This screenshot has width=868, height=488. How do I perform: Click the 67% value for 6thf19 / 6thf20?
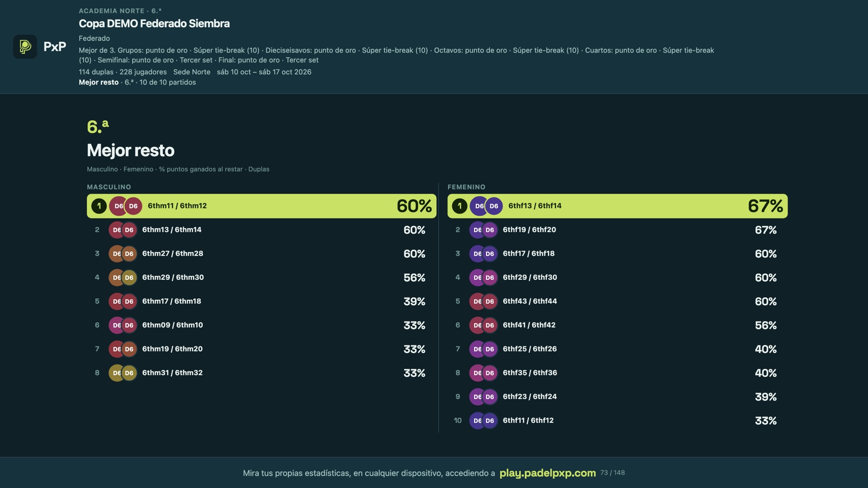tap(766, 230)
